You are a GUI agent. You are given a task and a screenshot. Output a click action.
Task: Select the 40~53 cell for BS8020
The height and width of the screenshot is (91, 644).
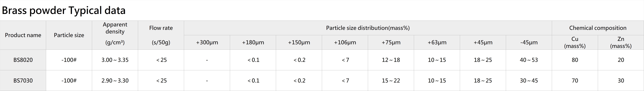coord(529,60)
